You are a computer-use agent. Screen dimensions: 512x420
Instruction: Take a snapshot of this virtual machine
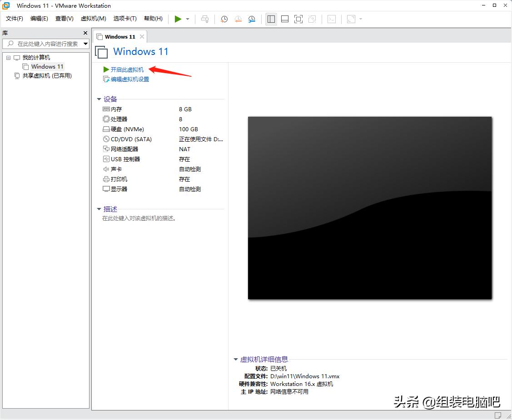click(224, 19)
